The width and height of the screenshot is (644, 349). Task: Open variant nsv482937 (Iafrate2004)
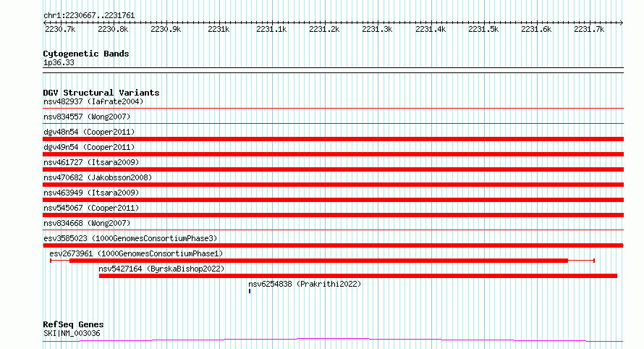coord(93,101)
